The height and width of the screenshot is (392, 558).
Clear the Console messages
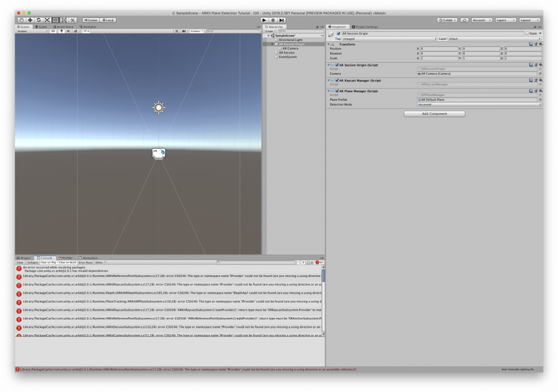point(20,262)
